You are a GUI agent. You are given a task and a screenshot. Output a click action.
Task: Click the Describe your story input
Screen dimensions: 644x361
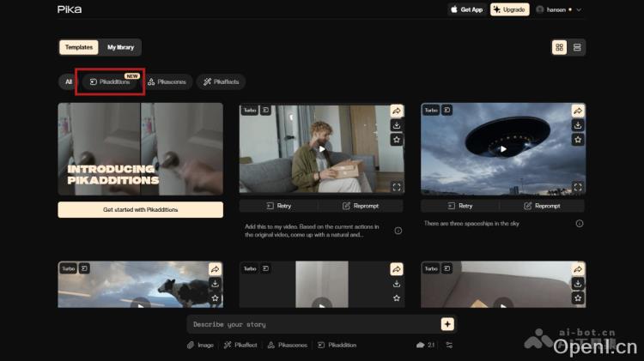(313, 324)
